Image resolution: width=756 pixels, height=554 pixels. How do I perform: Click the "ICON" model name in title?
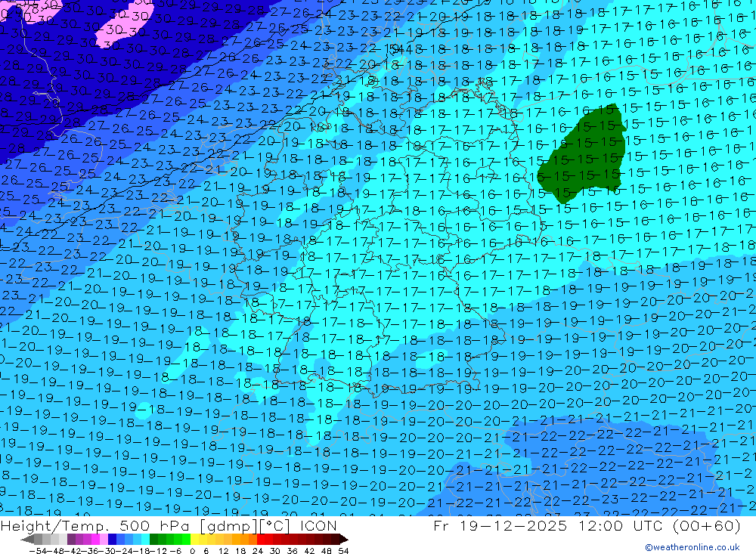pos(318,525)
